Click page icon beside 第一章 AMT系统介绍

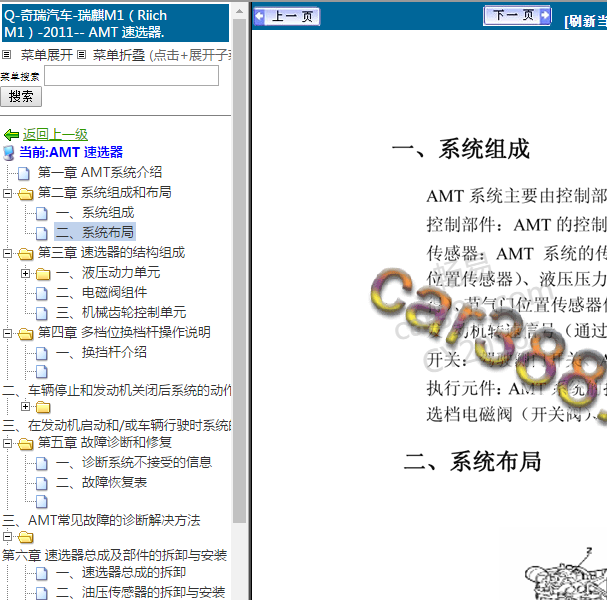pyautogui.click(x=24, y=173)
